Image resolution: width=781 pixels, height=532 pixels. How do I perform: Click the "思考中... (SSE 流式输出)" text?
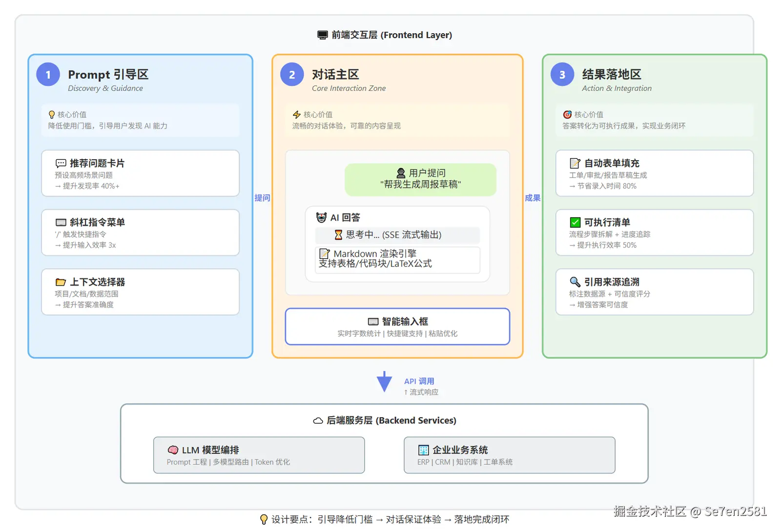[x=394, y=235]
